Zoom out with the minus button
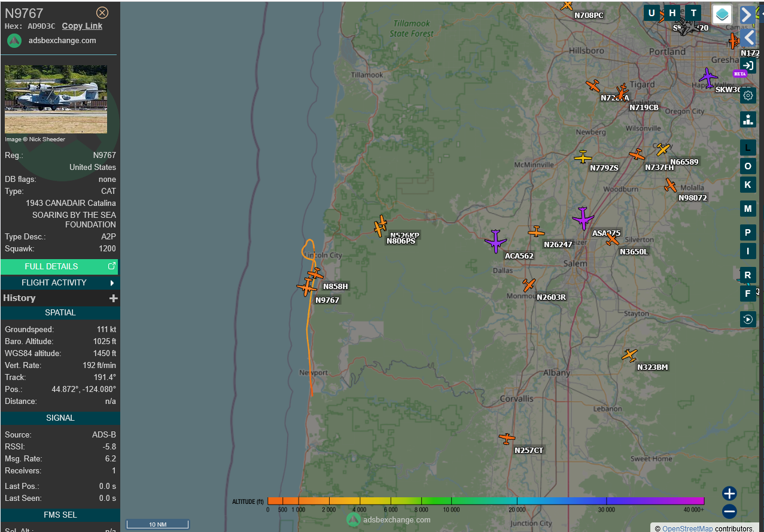764x532 pixels. pyautogui.click(x=729, y=512)
